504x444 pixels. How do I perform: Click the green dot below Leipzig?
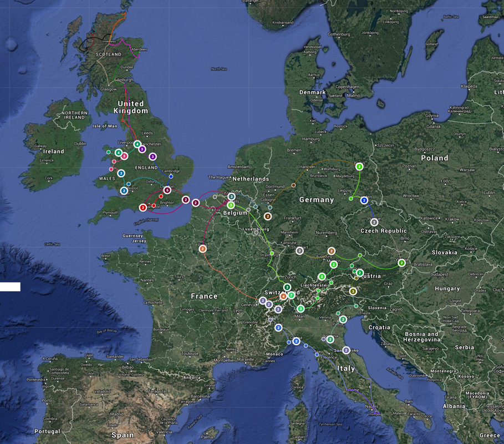click(351, 199)
